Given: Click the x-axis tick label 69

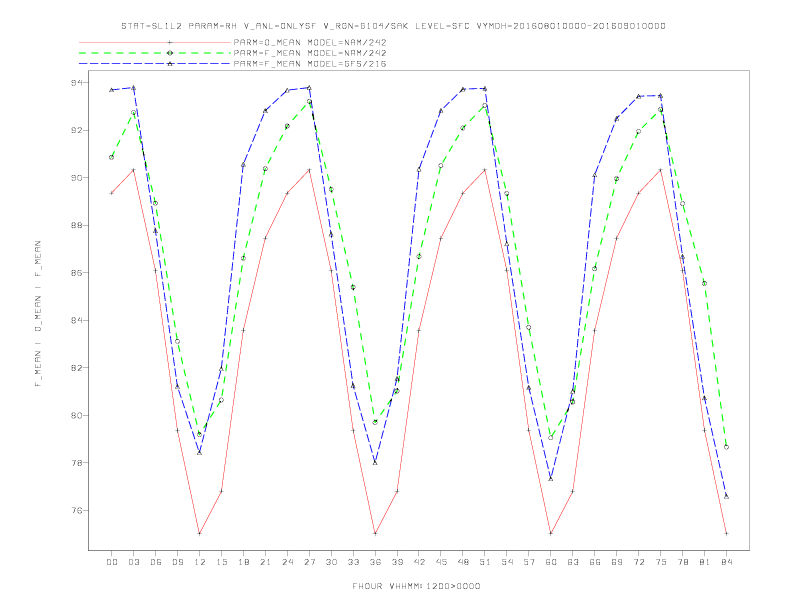Looking at the screenshot, I should [x=617, y=562].
